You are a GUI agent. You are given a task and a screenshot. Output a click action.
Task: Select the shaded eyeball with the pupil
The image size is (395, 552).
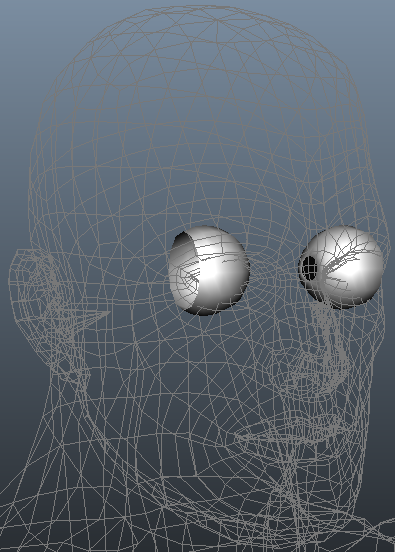pyautogui.click(x=341, y=268)
